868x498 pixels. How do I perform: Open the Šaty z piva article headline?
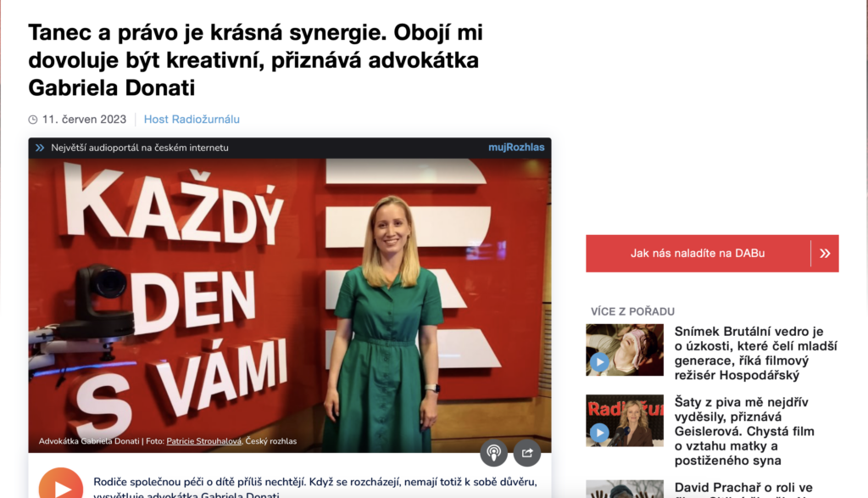pos(744,431)
